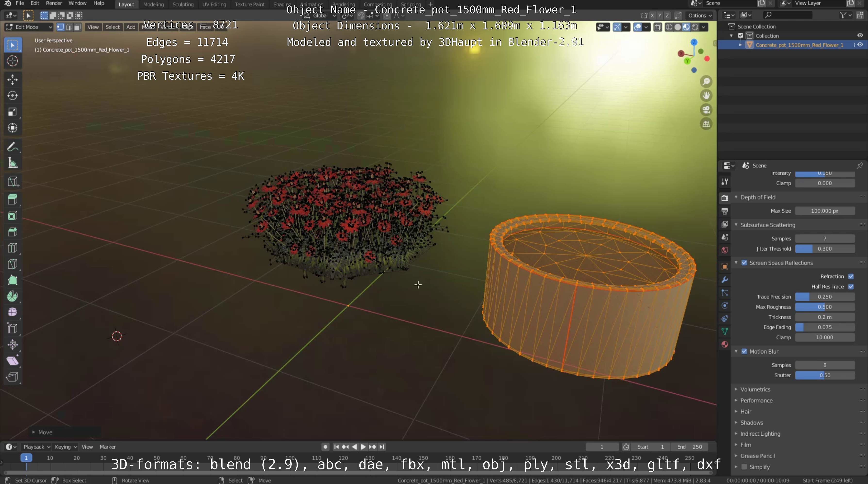
Task: Uncheck Half Res Trace checkbox
Action: 851,286
